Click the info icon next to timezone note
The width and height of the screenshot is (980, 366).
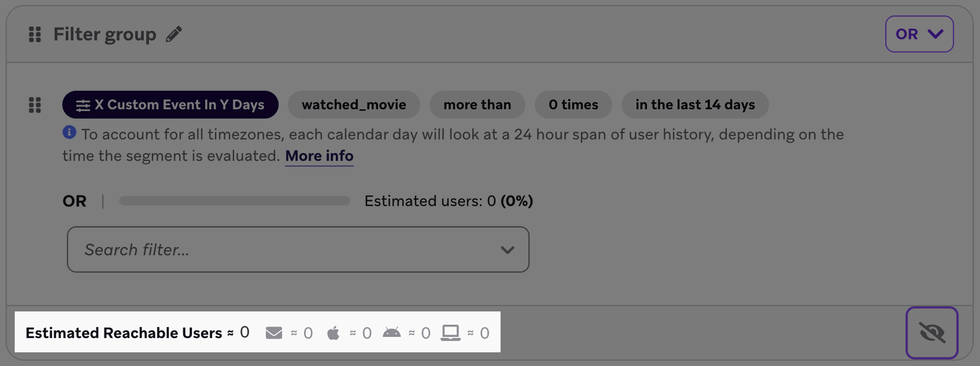pos(69,133)
